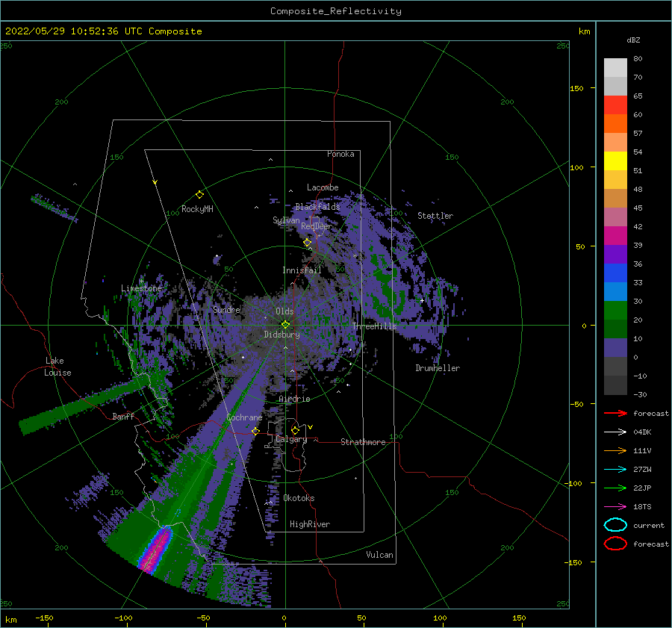Click the yellow radar site marker at Olds
The width and height of the screenshot is (672, 628).
point(285,325)
